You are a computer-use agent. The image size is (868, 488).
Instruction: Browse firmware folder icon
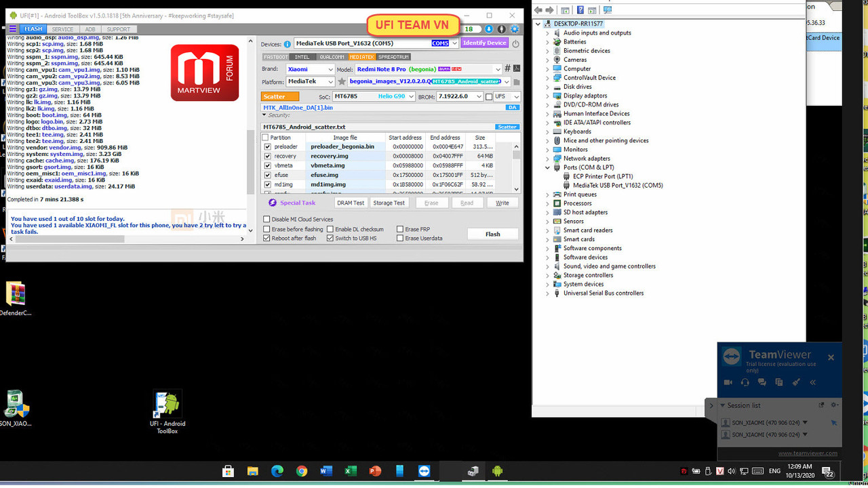click(x=516, y=82)
